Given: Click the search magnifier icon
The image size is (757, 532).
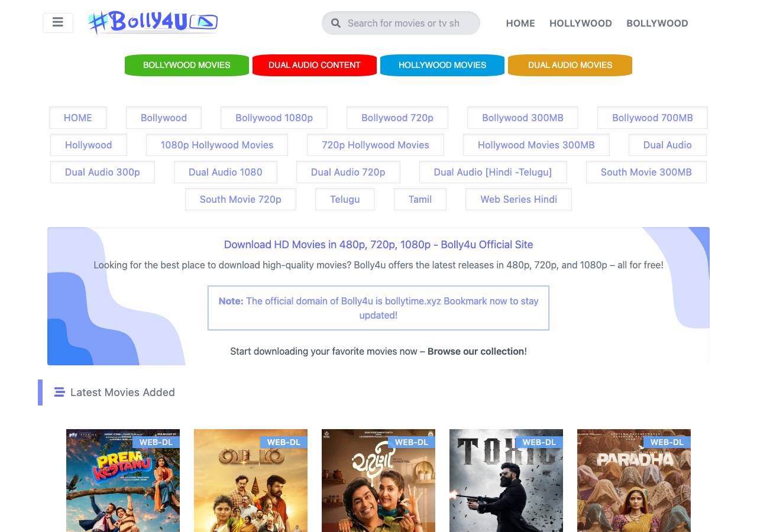Looking at the screenshot, I should (x=336, y=23).
